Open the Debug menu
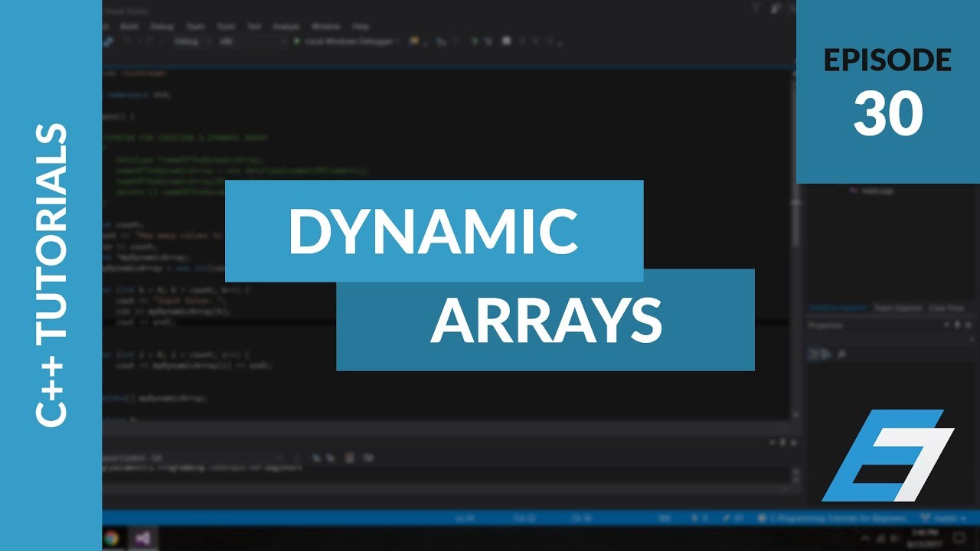Viewport: 980px width, 551px height. coord(162,26)
